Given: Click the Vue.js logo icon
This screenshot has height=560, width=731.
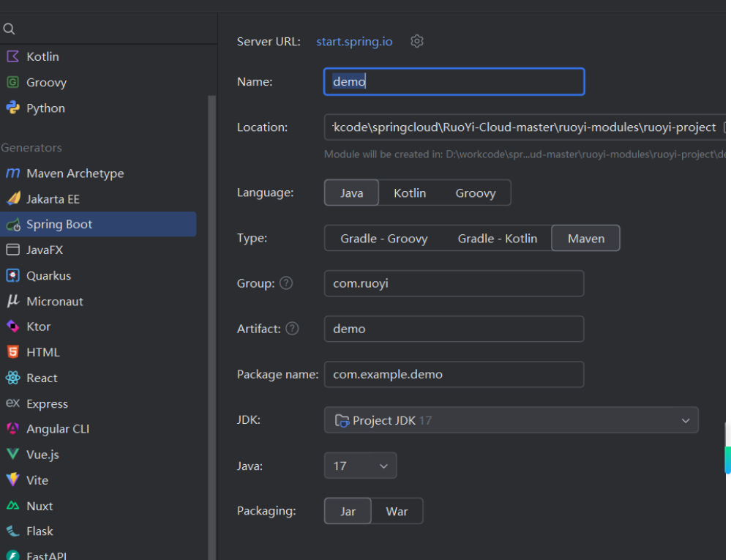Looking at the screenshot, I should click(x=12, y=454).
